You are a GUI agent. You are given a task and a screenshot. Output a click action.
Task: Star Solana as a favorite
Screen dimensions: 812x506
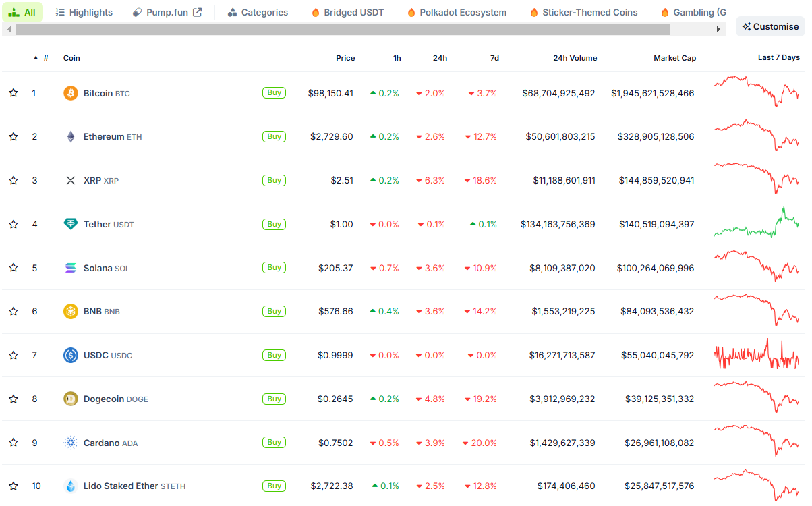[13, 268]
